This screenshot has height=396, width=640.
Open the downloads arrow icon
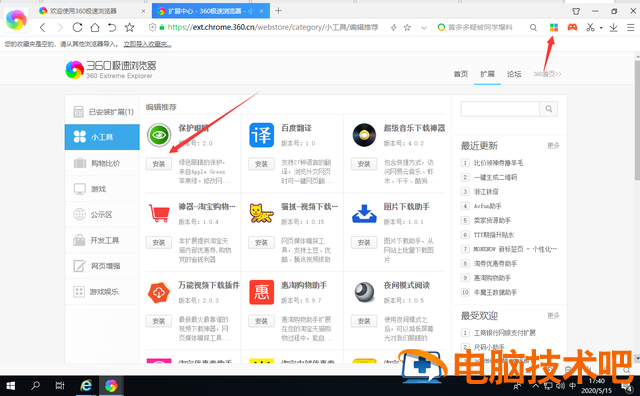click(613, 27)
